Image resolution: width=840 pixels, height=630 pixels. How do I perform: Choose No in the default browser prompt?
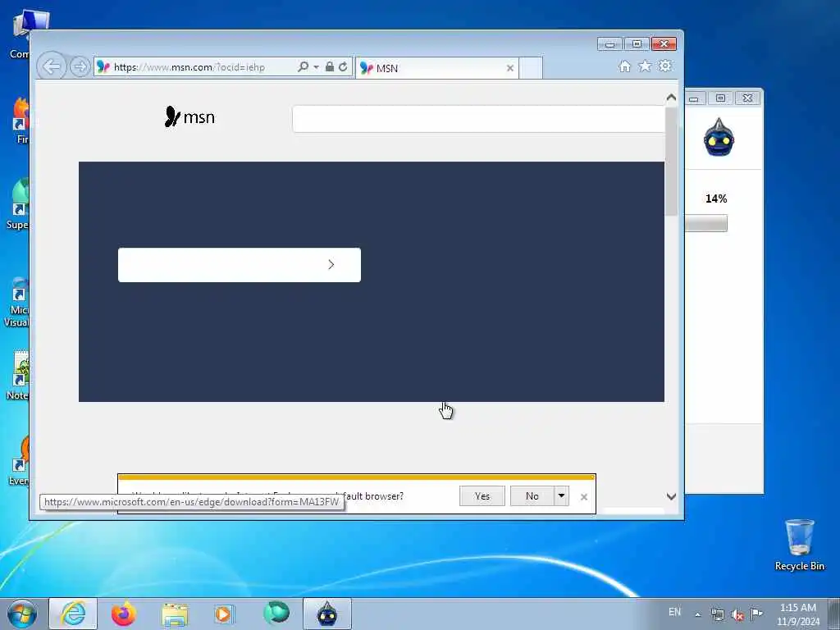(532, 496)
